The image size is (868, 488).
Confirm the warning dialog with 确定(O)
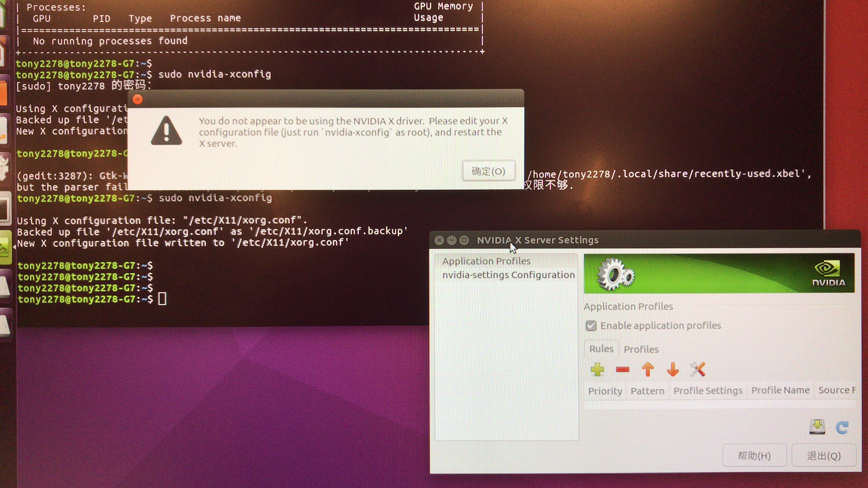click(488, 171)
